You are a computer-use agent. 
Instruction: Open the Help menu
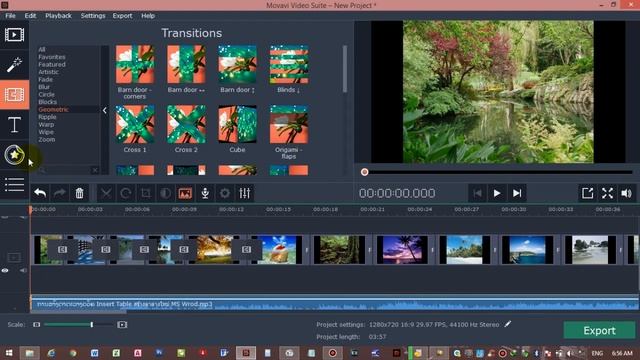[x=148, y=16]
